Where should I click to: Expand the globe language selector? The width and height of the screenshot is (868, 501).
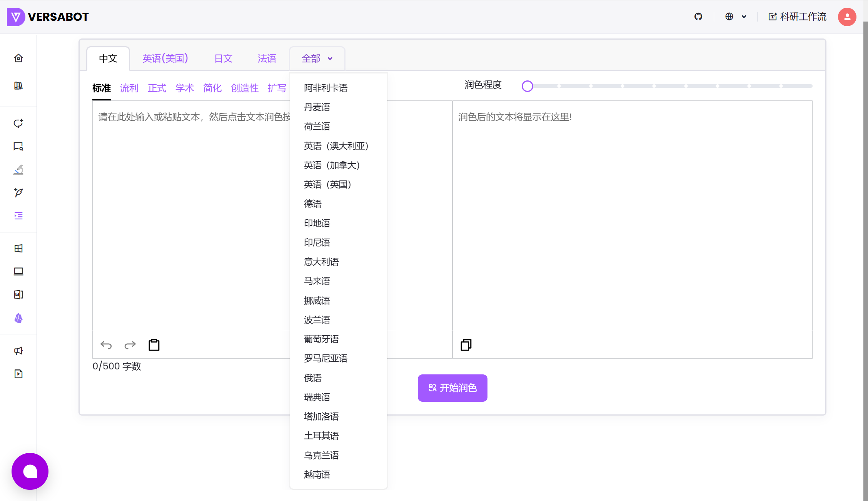click(x=735, y=17)
